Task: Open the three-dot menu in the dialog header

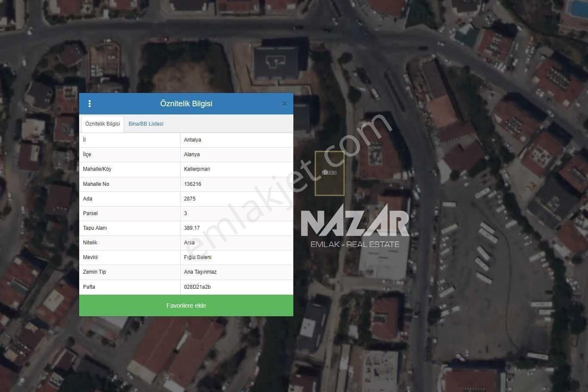Action: (90, 103)
